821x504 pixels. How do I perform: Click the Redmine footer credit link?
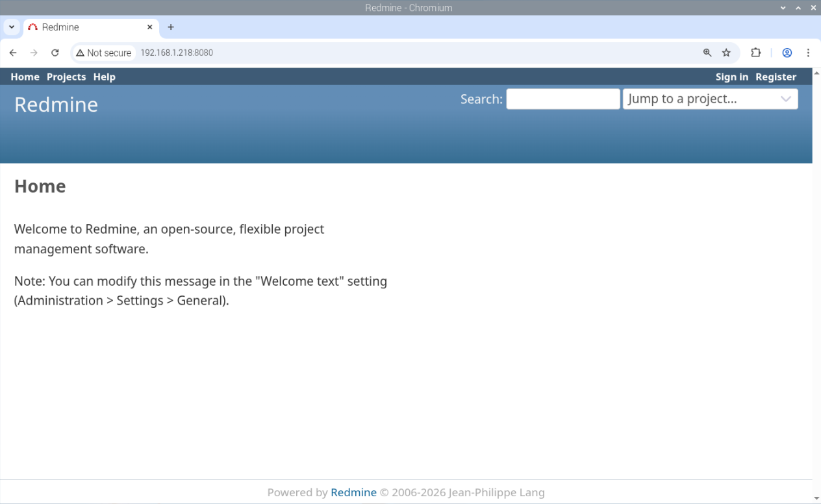(353, 492)
